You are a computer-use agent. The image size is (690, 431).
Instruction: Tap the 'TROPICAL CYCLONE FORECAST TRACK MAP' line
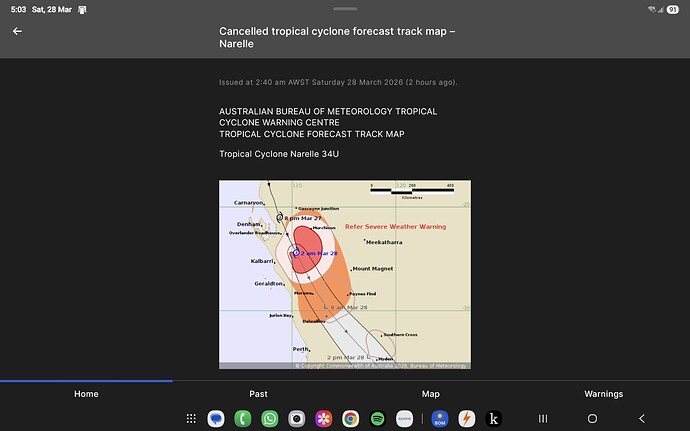312,134
